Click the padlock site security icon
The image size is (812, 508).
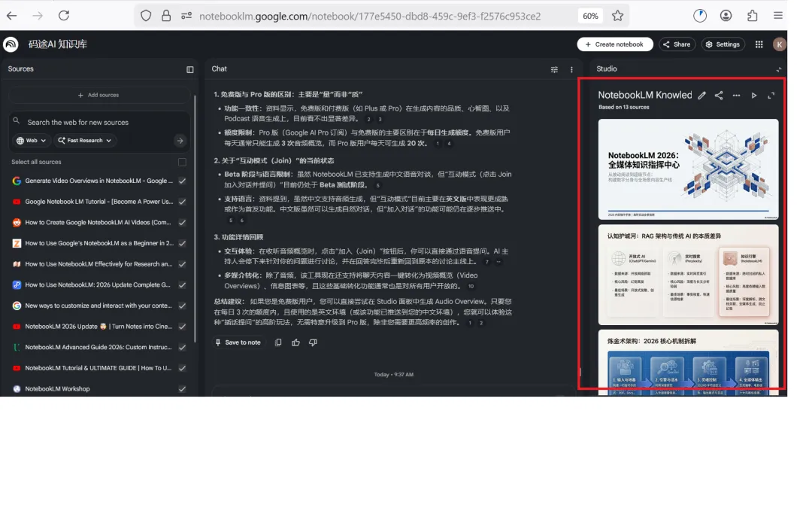click(x=166, y=16)
